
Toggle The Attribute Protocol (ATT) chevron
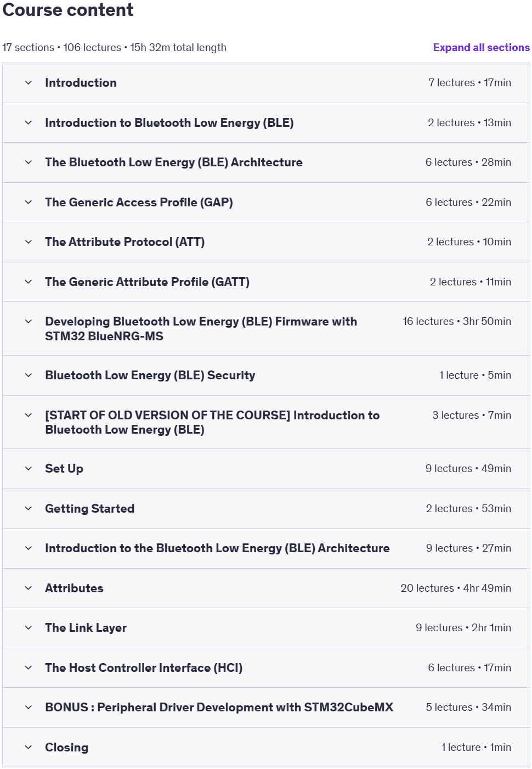(x=29, y=242)
